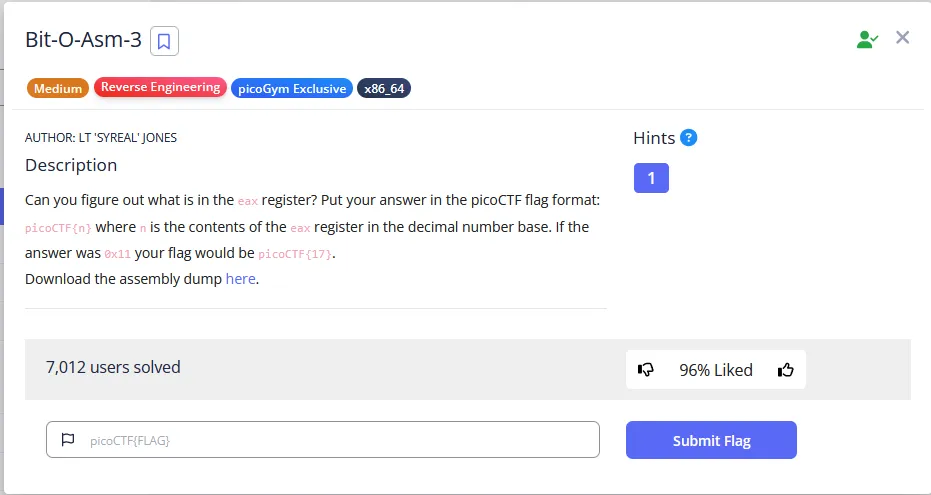This screenshot has height=495, width=931.
Task: Click the "96% Liked" rating label
Action: (x=715, y=370)
